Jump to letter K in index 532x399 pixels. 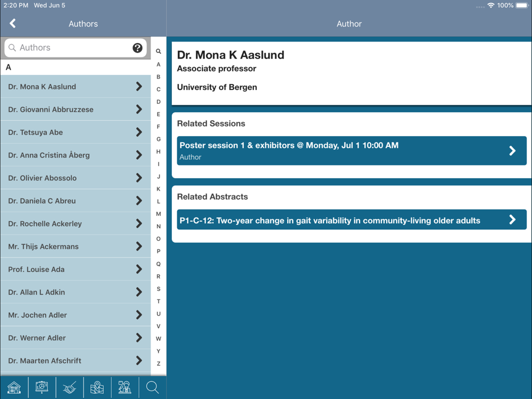(x=159, y=189)
